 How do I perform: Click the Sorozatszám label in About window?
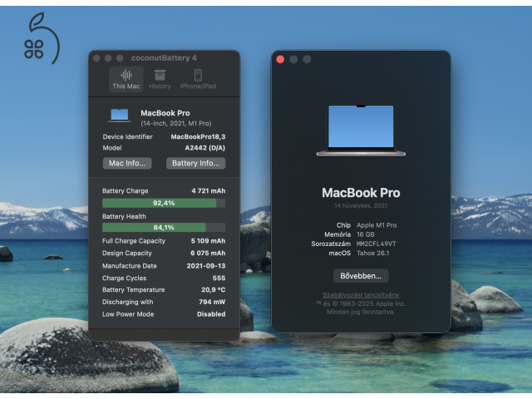click(331, 244)
